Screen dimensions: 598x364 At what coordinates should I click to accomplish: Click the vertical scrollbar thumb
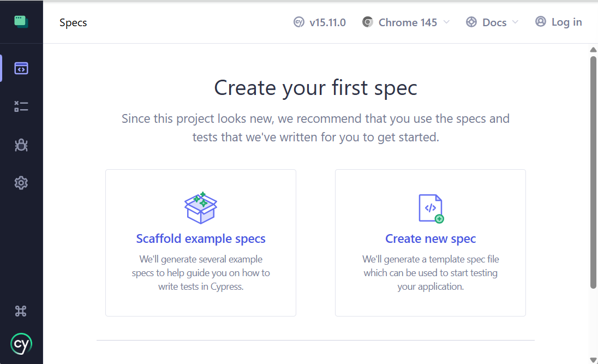[x=594, y=169]
